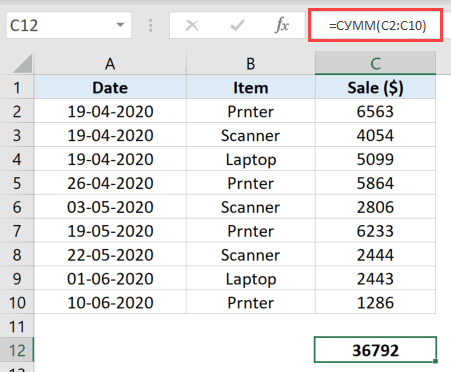
Task: Select row 11 header
Action: coord(17,326)
